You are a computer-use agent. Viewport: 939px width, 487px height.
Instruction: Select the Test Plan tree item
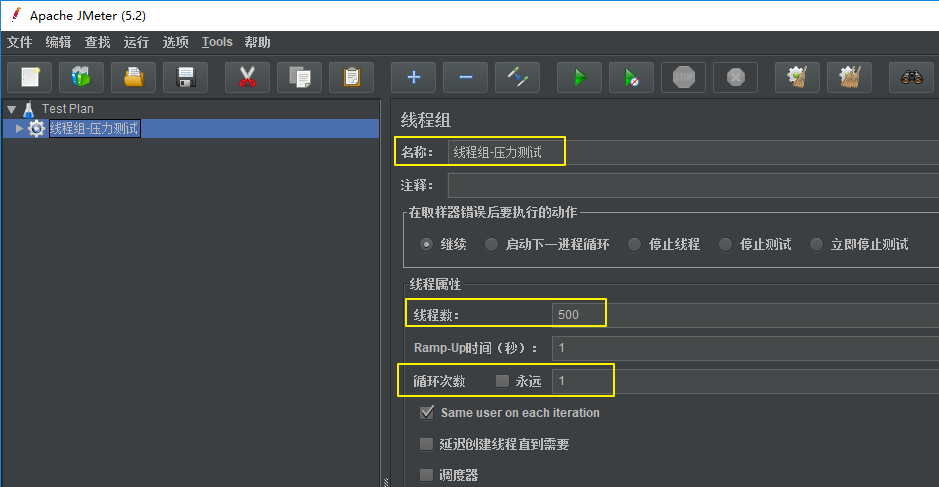tap(68, 109)
